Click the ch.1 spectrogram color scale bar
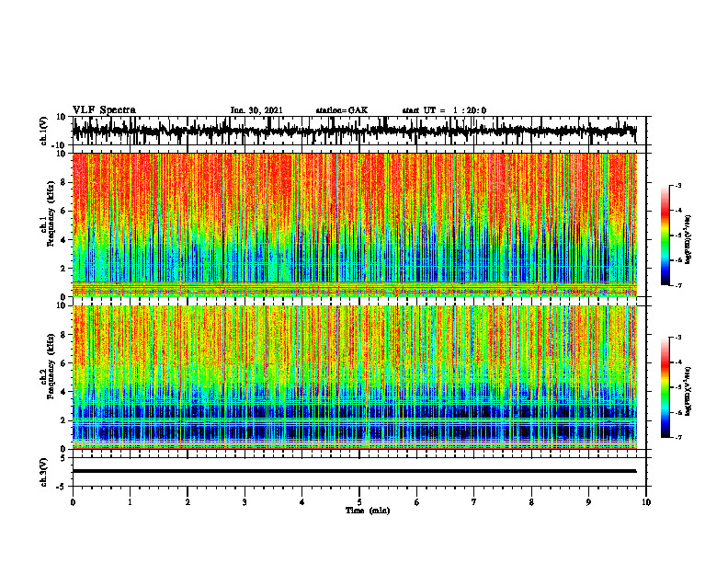The width and height of the screenshot is (728, 563). [665, 236]
